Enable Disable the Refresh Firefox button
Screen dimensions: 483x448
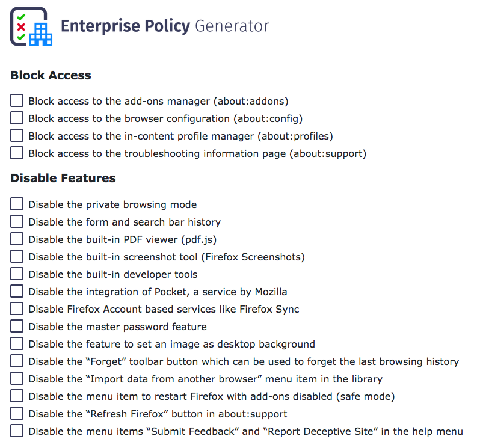point(17,413)
